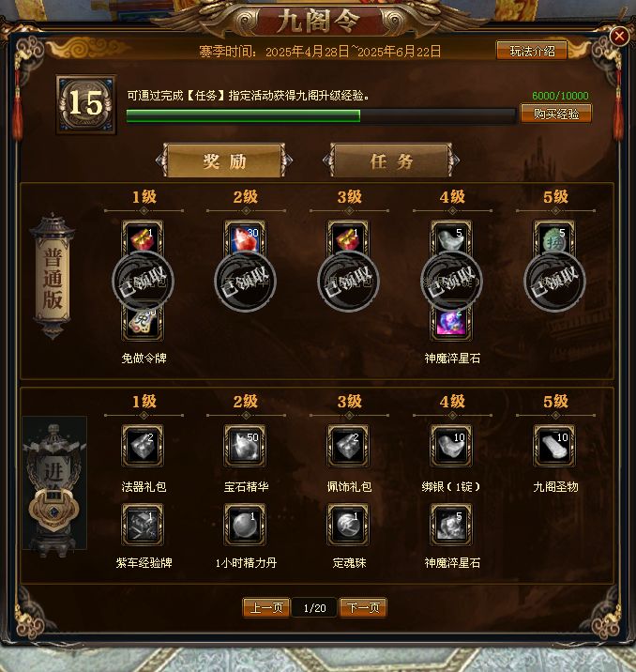This screenshot has height=672, width=636.
Task: Click the 九阁圣物 reward icon
Action: (x=554, y=445)
